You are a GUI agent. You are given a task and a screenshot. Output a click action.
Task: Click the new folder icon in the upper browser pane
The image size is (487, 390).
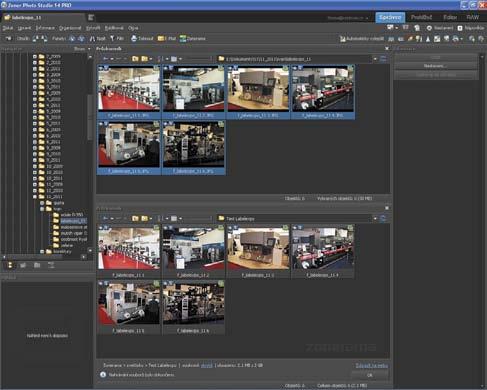pos(144,59)
